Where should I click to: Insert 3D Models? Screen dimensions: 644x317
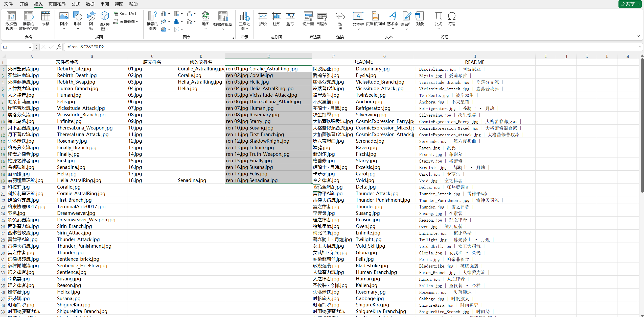(105, 21)
